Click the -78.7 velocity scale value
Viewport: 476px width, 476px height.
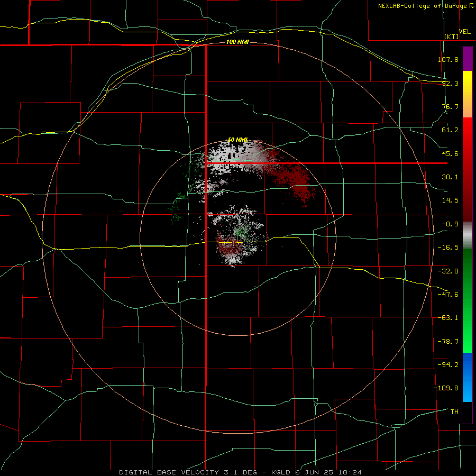click(x=448, y=342)
